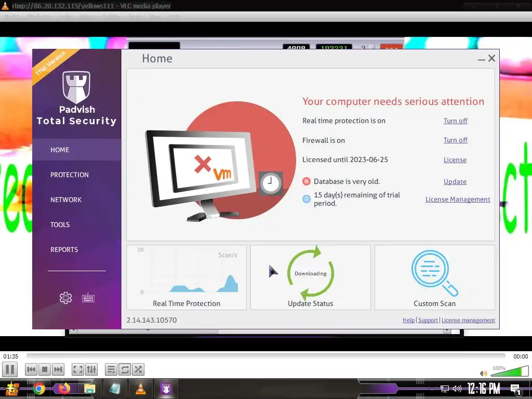Screen dimensions: 532x399
Task: Click 'Your computer needs serious attention' heading
Action: tap(393, 101)
